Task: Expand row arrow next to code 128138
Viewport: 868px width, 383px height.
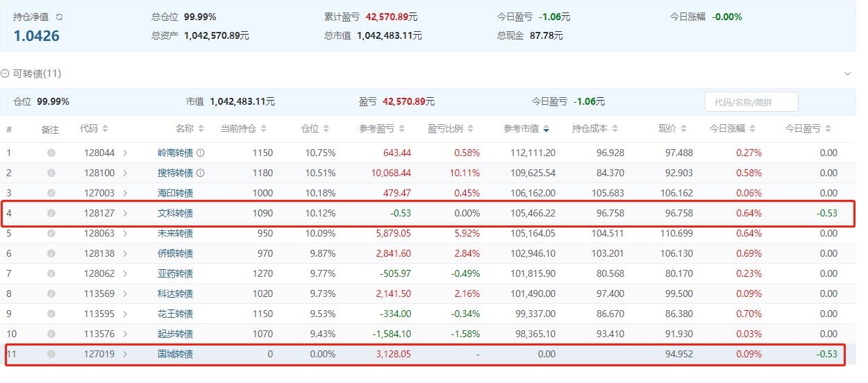Action: point(125,253)
